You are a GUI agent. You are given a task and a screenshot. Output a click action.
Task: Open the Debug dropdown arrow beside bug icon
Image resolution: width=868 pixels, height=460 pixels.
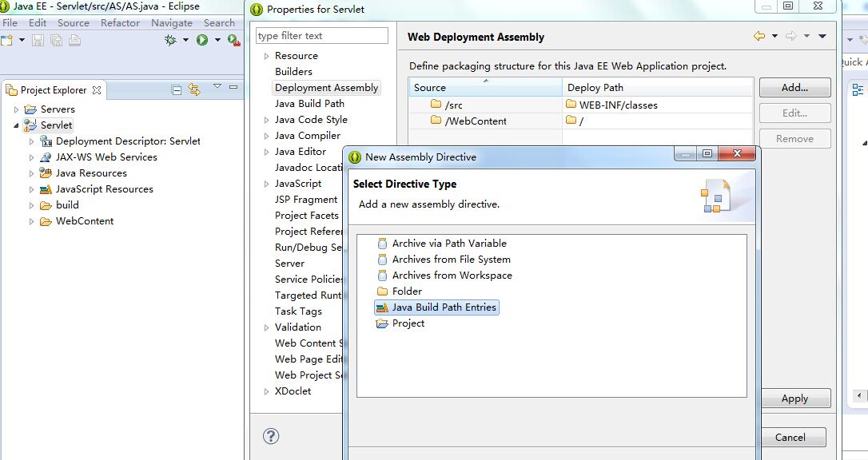pyautogui.click(x=185, y=40)
